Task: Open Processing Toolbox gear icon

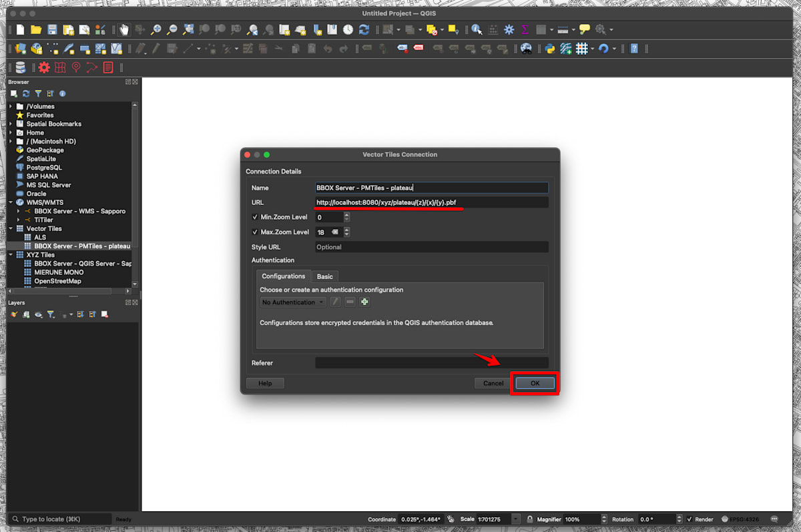Action: pyautogui.click(x=509, y=30)
